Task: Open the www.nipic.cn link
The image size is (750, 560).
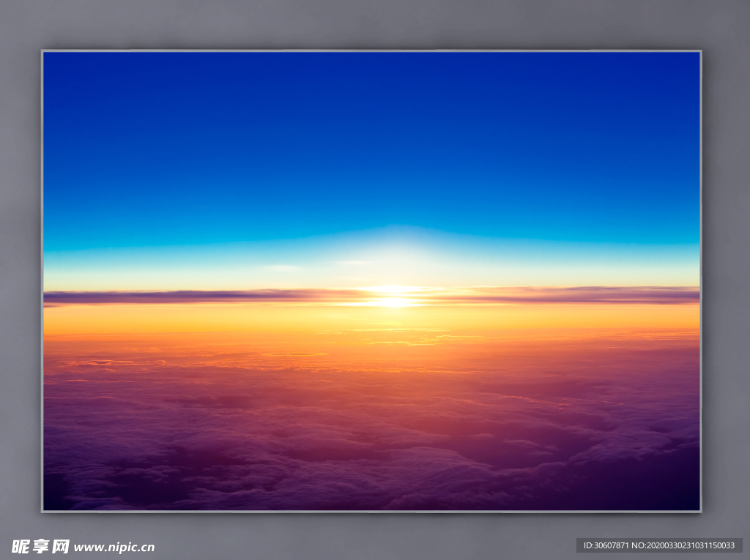Action: (114, 547)
